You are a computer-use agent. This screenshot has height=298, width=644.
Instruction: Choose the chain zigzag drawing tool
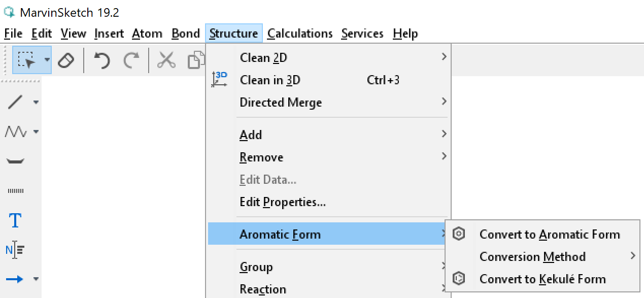[15, 132]
